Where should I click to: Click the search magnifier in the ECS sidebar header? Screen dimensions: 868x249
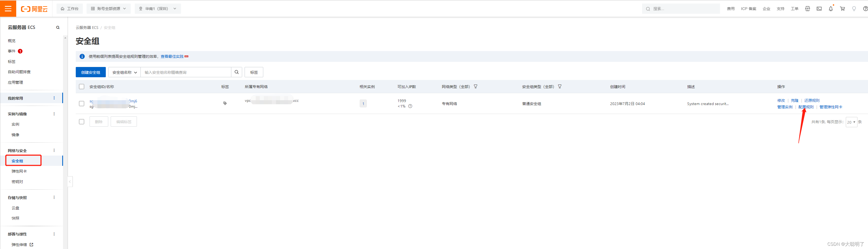58,28
